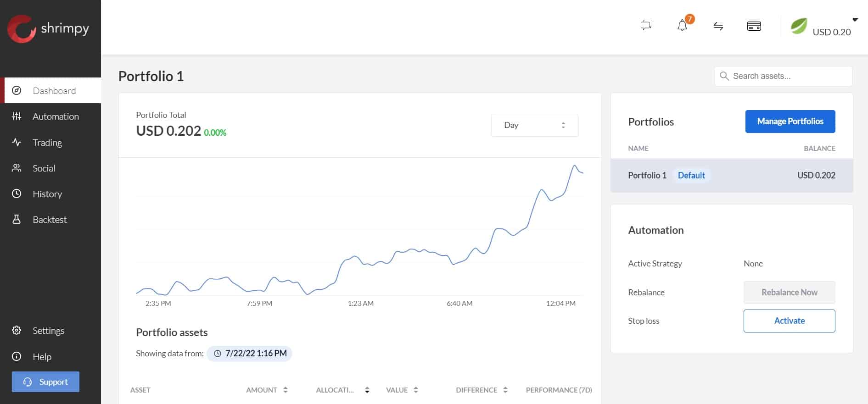
Task: Click the History clock icon
Action: pos(17,194)
